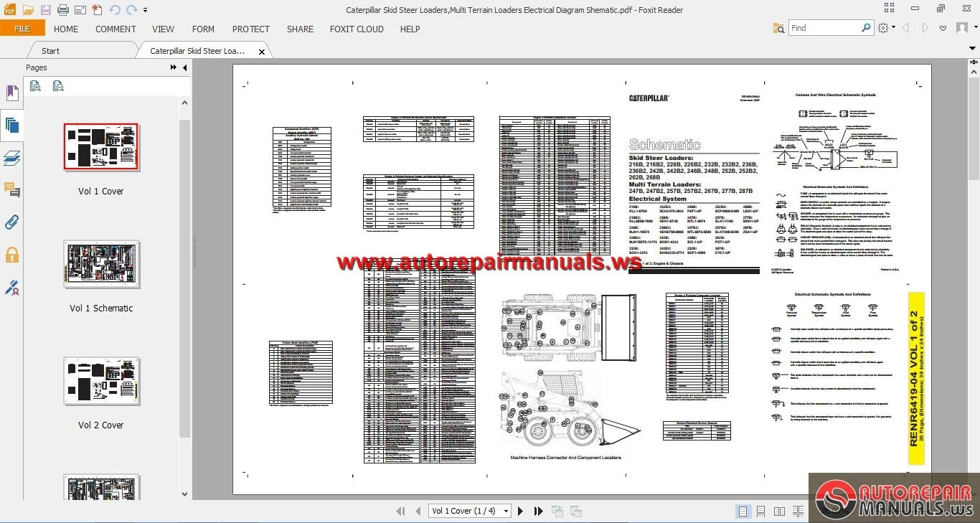This screenshot has width=980, height=523.
Task: Close the Caterpillar Skid Steer document tab
Action: [262, 52]
